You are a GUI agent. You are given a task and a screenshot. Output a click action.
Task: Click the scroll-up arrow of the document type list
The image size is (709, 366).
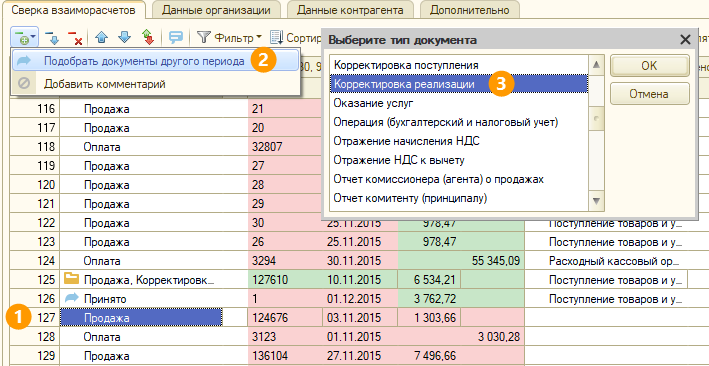tap(597, 65)
